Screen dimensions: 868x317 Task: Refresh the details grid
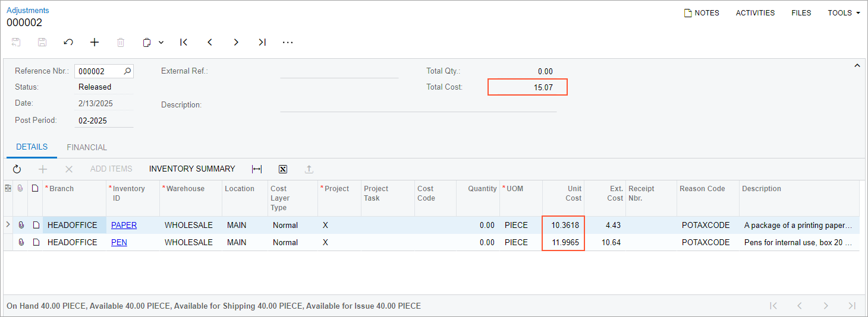pyautogui.click(x=17, y=169)
